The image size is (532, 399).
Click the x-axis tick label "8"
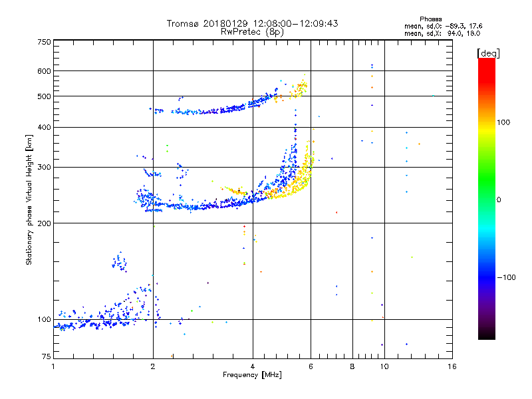click(x=352, y=366)
